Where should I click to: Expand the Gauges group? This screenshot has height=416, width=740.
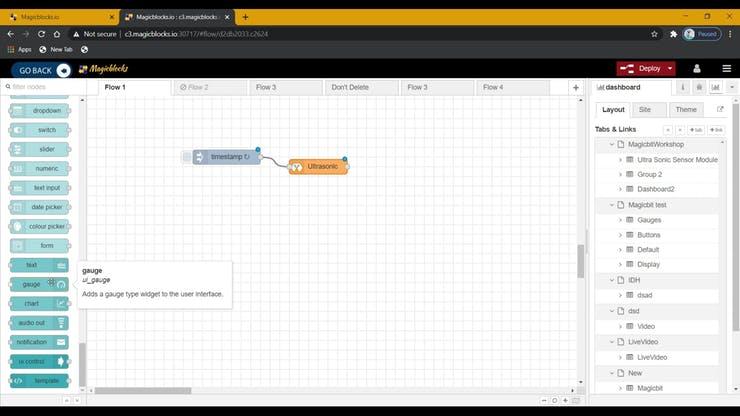(620, 220)
